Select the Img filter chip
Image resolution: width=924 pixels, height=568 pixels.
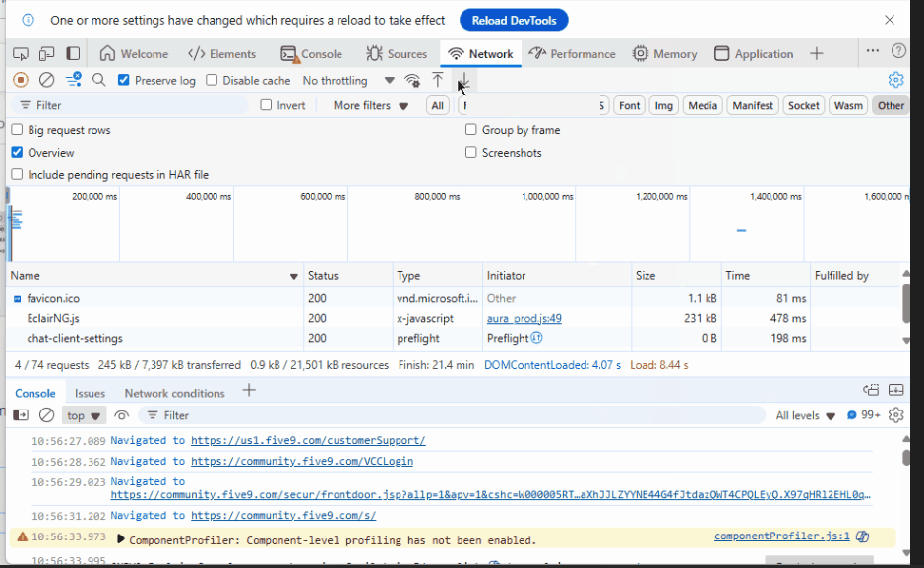(663, 105)
